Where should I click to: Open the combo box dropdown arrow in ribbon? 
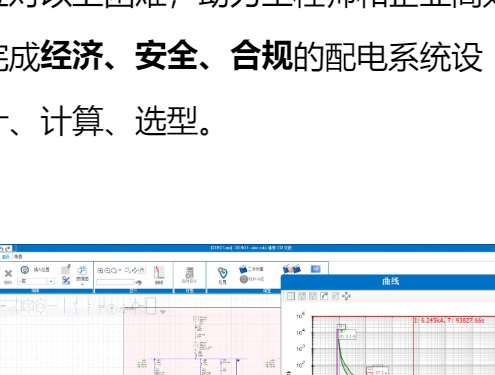tap(51, 281)
